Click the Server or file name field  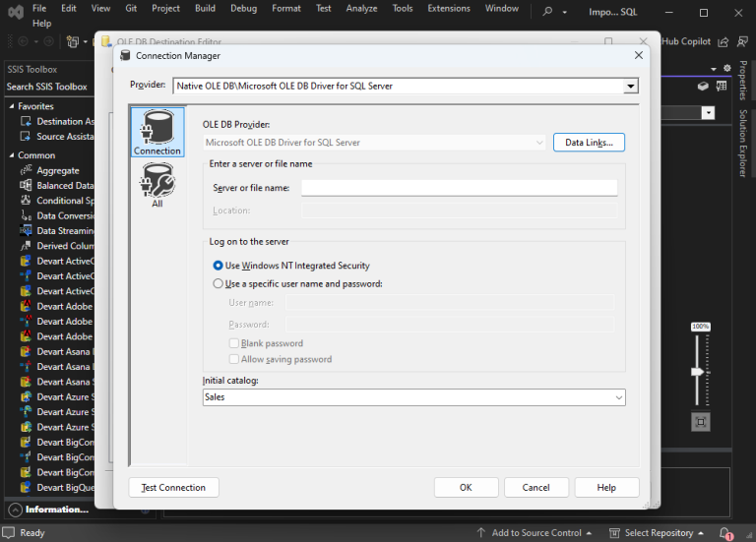(x=459, y=188)
